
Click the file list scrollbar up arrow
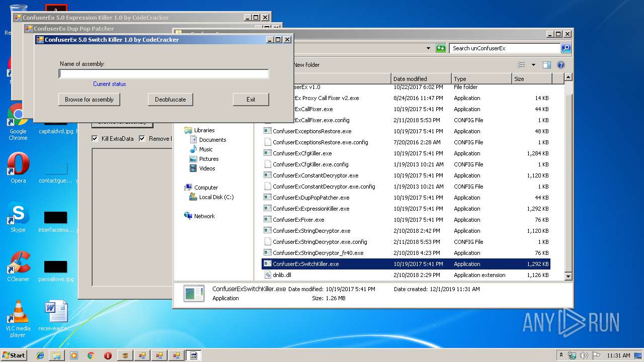coord(568,77)
